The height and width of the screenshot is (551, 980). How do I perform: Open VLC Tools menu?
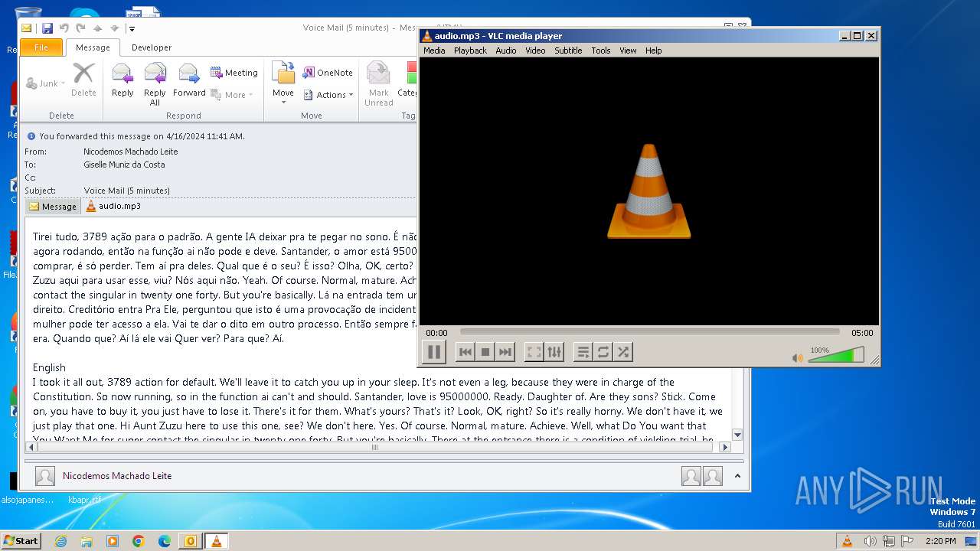601,51
